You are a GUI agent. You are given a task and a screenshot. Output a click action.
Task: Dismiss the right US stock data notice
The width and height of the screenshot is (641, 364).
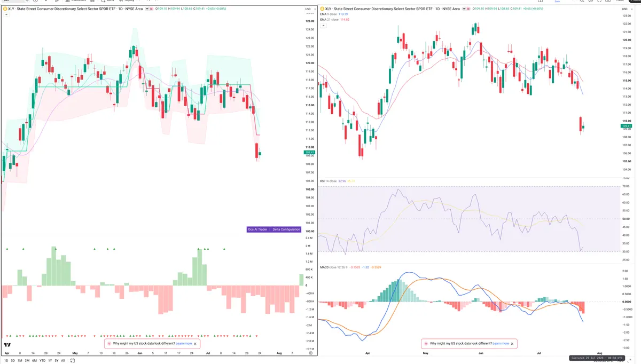[x=512, y=344]
